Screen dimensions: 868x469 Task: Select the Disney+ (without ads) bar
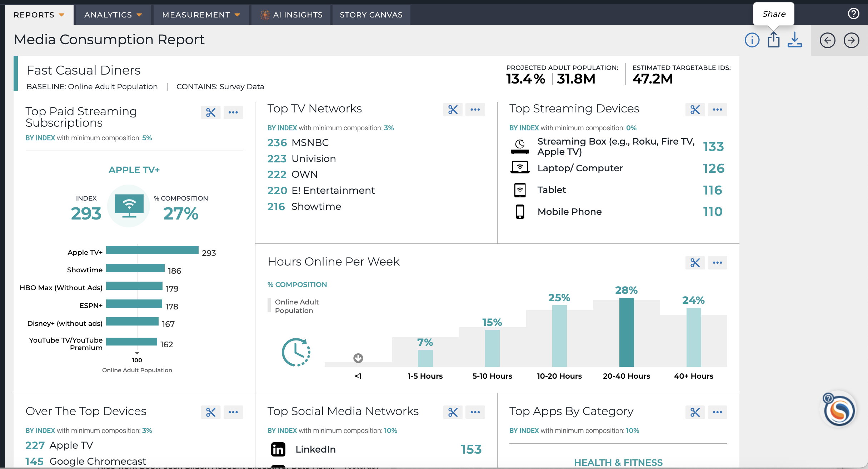[x=132, y=321]
